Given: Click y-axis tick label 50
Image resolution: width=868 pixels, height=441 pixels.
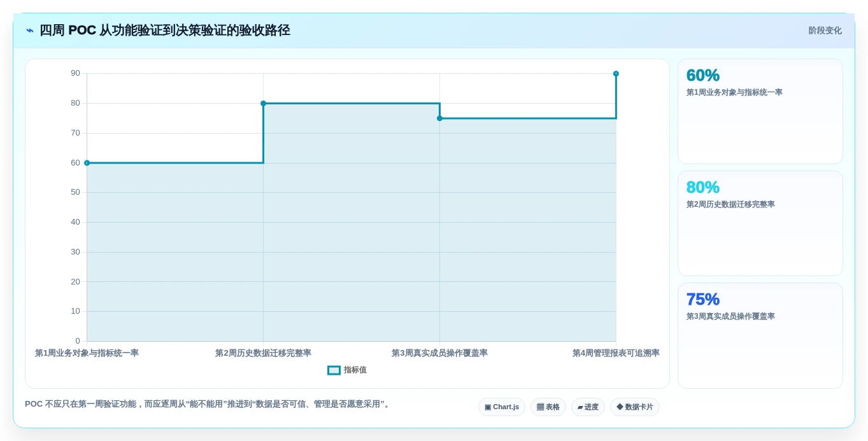Looking at the screenshot, I should click(x=75, y=192).
